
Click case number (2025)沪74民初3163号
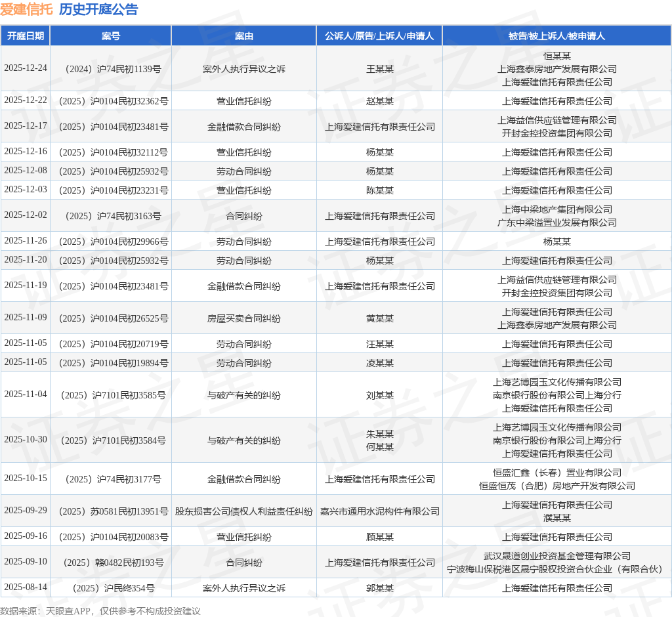110,216
